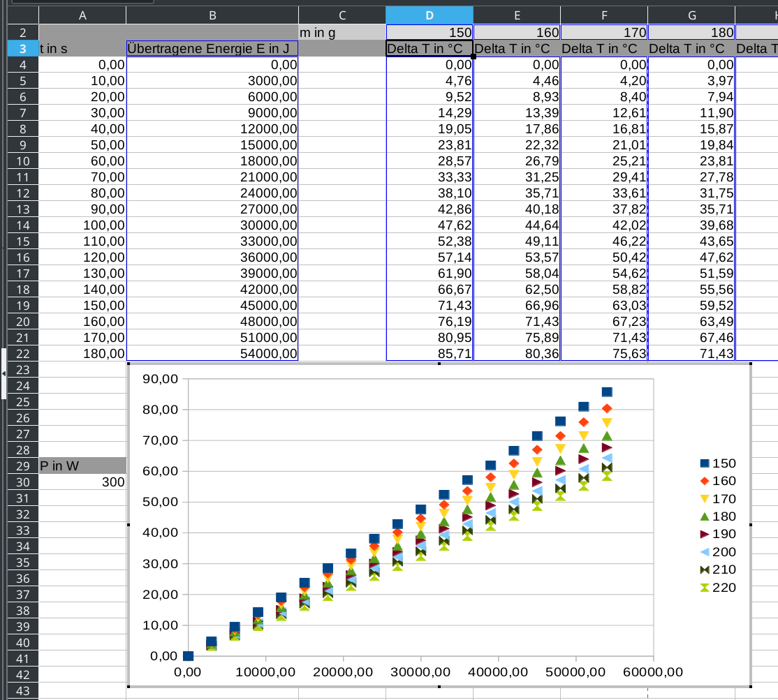Click chart y-axis label 90,00
Image resolution: width=778 pixels, height=700 pixels.
160,379
